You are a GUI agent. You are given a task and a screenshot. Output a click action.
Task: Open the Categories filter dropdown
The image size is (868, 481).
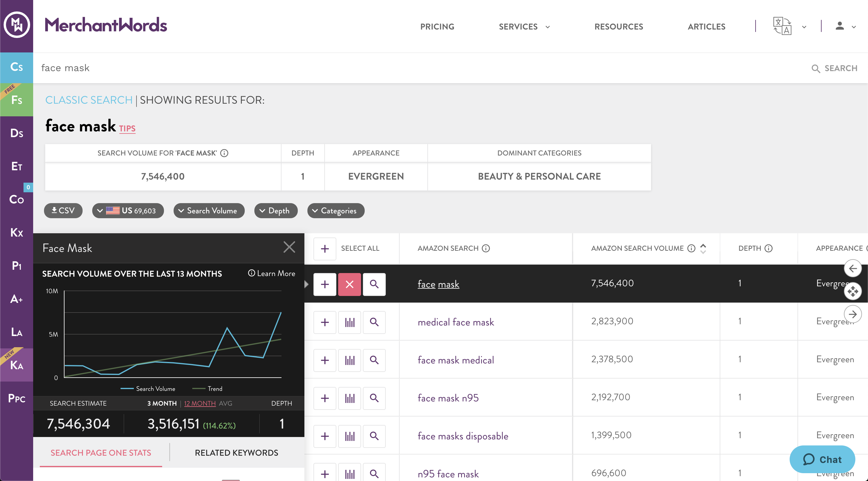(x=336, y=211)
